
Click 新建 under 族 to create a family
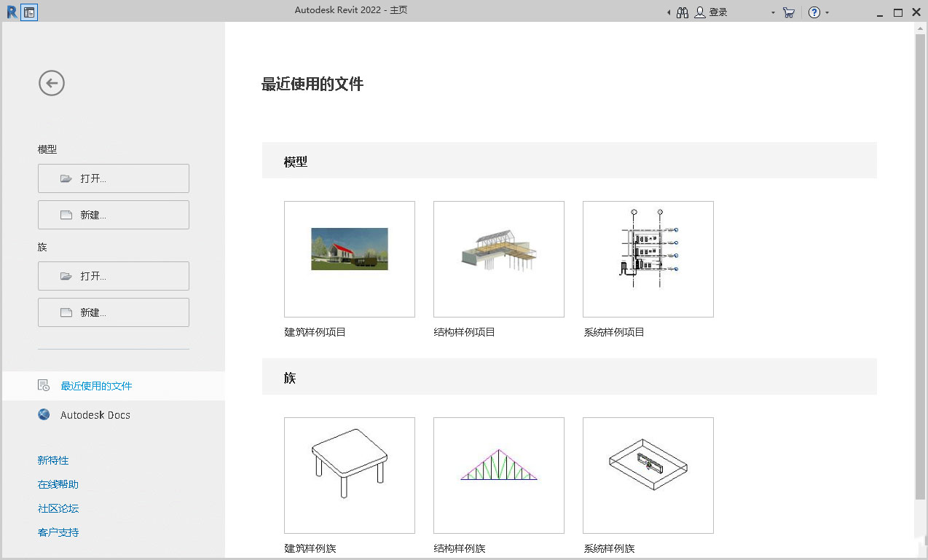tap(113, 312)
